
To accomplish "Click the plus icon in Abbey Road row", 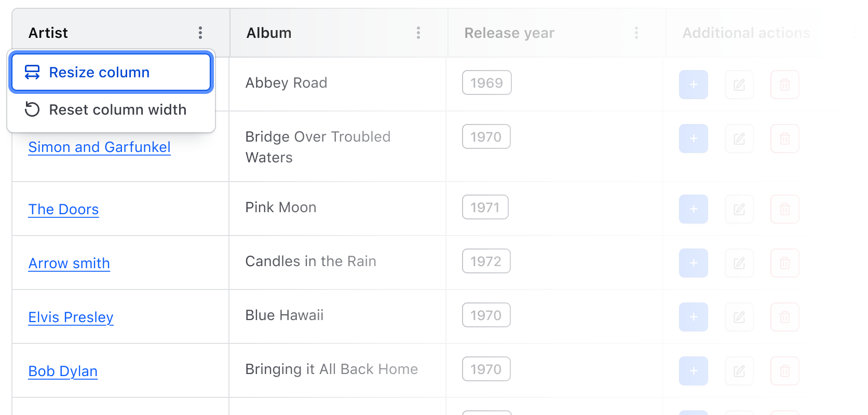I will (693, 85).
